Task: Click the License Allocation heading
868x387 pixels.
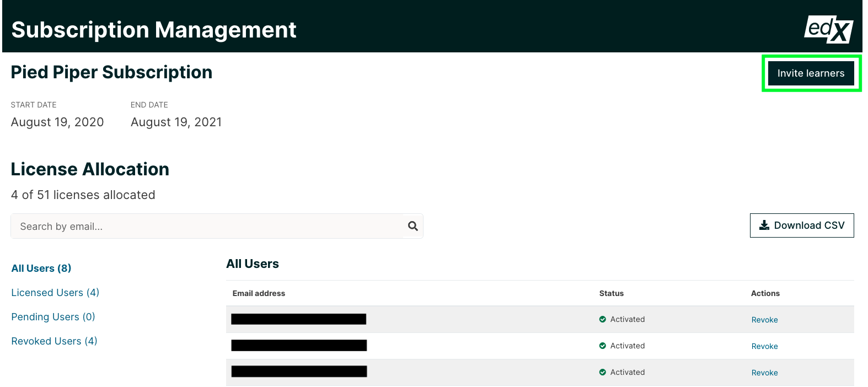Action: (x=90, y=169)
